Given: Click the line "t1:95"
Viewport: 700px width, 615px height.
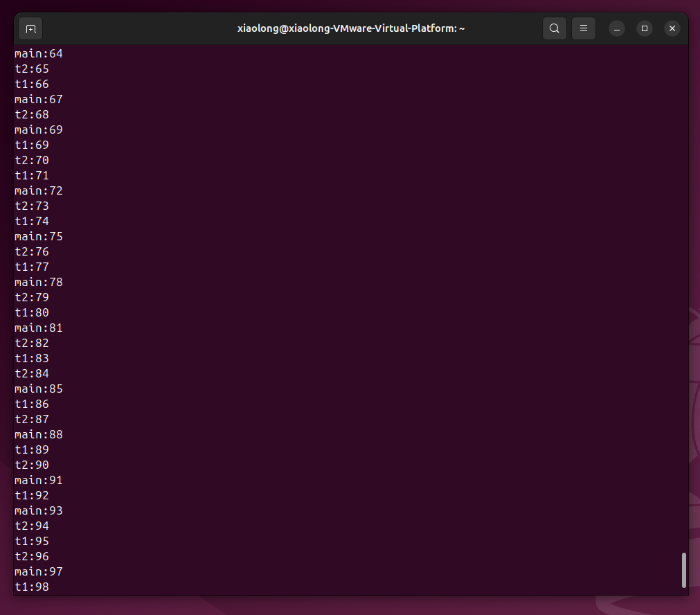Looking at the screenshot, I should (x=32, y=542).
